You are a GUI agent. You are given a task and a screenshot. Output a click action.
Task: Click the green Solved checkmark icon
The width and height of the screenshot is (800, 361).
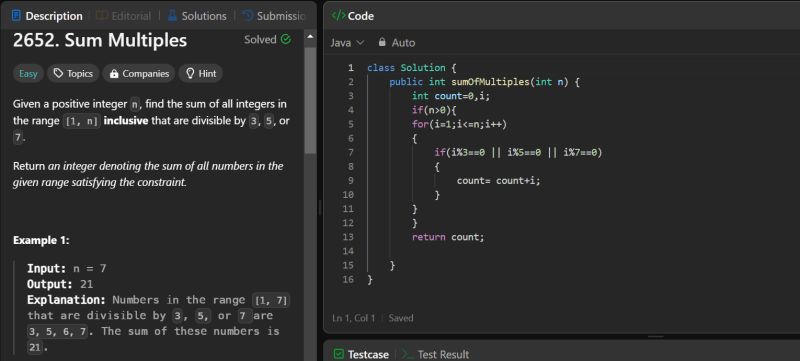[x=286, y=39]
